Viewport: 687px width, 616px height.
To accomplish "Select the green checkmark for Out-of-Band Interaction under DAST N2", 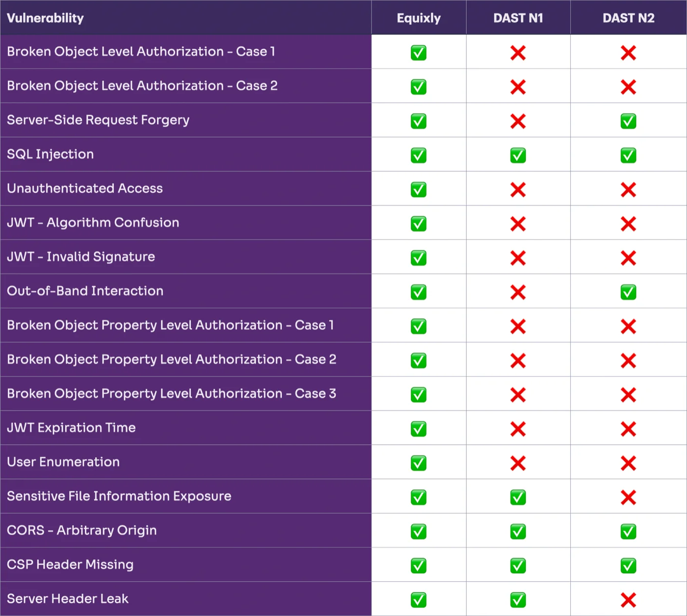I will tap(628, 292).
